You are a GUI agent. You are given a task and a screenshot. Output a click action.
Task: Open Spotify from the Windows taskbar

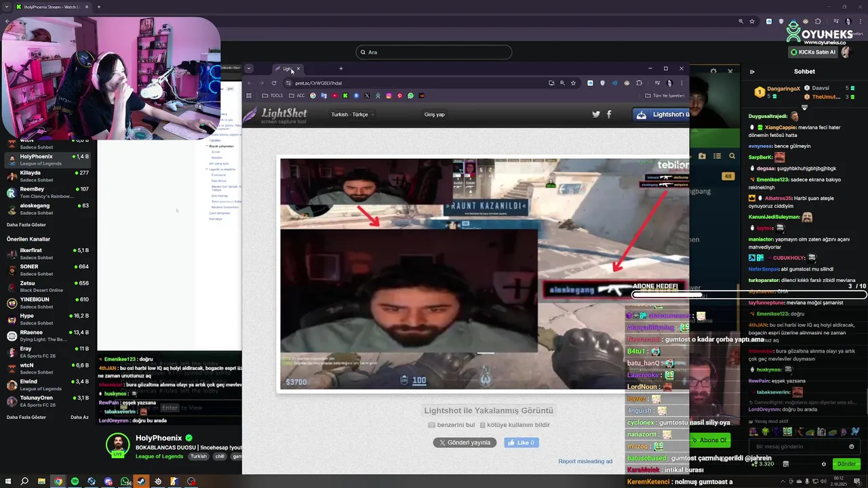[75, 481]
